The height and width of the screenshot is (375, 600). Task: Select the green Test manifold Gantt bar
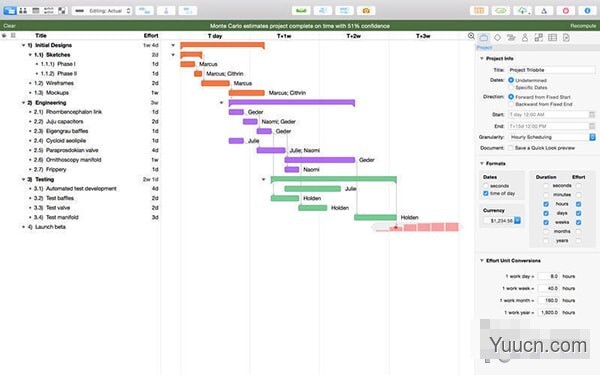[375, 217]
